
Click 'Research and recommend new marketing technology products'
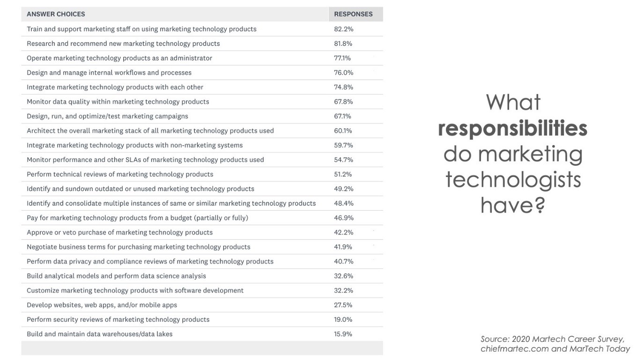[x=123, y=44]
